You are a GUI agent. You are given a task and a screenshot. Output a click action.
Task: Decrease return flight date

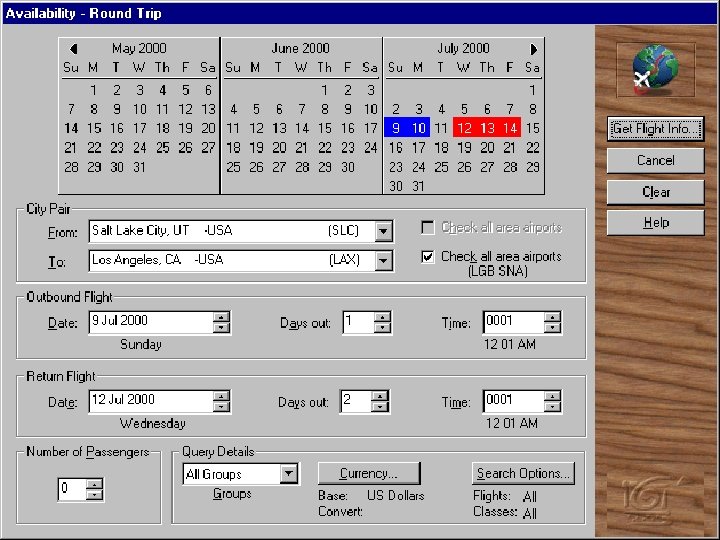coord(221,406)
